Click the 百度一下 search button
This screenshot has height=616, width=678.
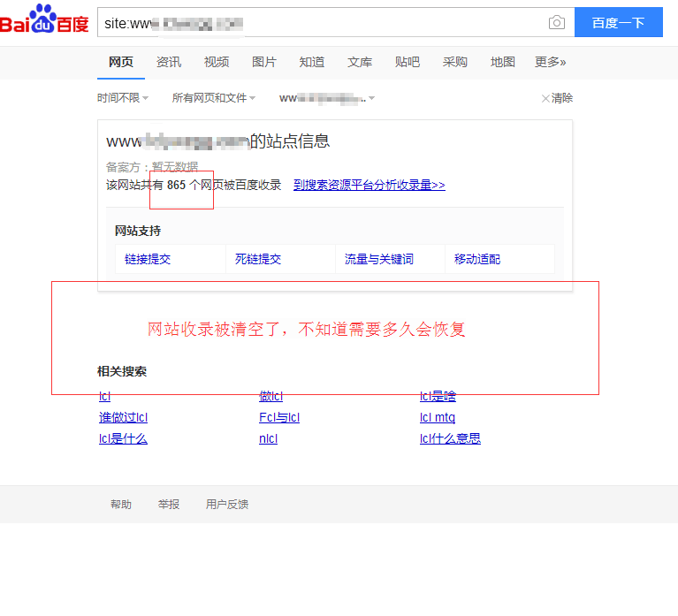click(x=618, y=22)
